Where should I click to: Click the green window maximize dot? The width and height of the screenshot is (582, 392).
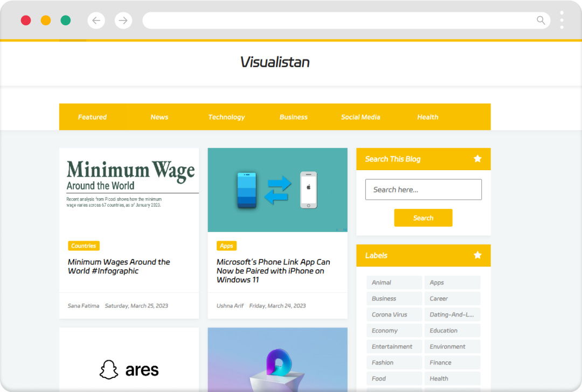tap(66, 20)
